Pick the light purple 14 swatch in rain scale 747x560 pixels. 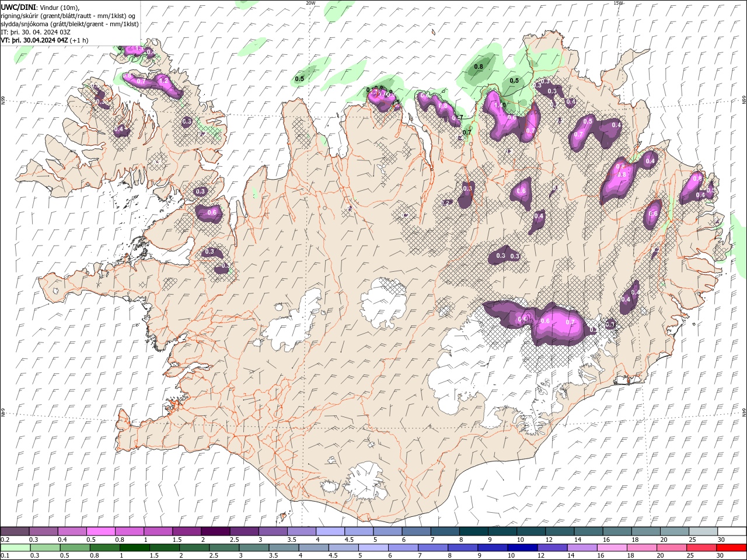coord(582,548)
